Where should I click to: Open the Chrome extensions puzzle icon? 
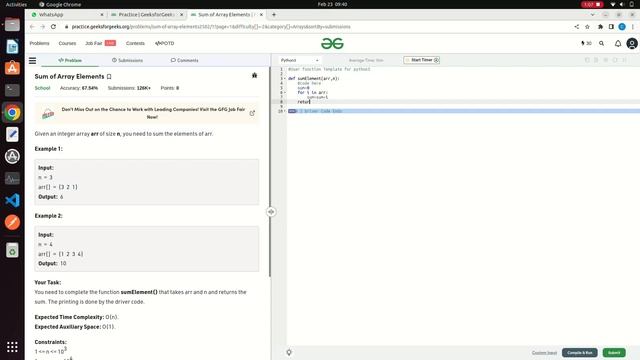(x=600, y=27)
